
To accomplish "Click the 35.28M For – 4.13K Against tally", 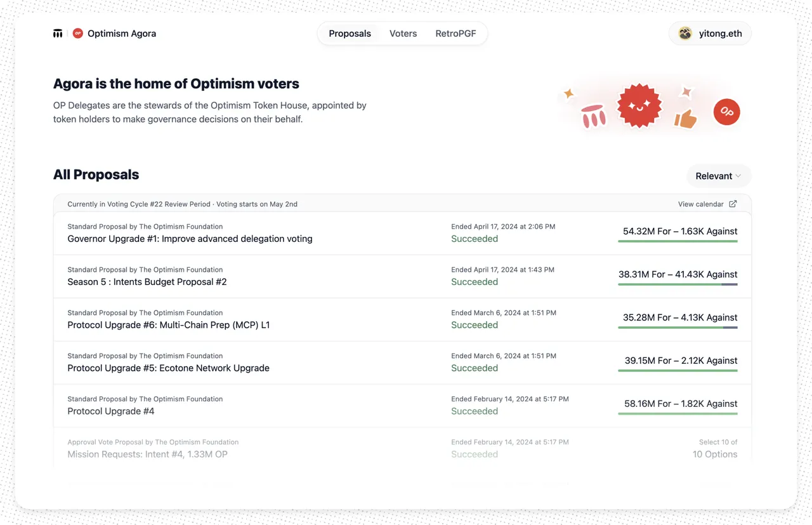I will [x=680, y=317].
